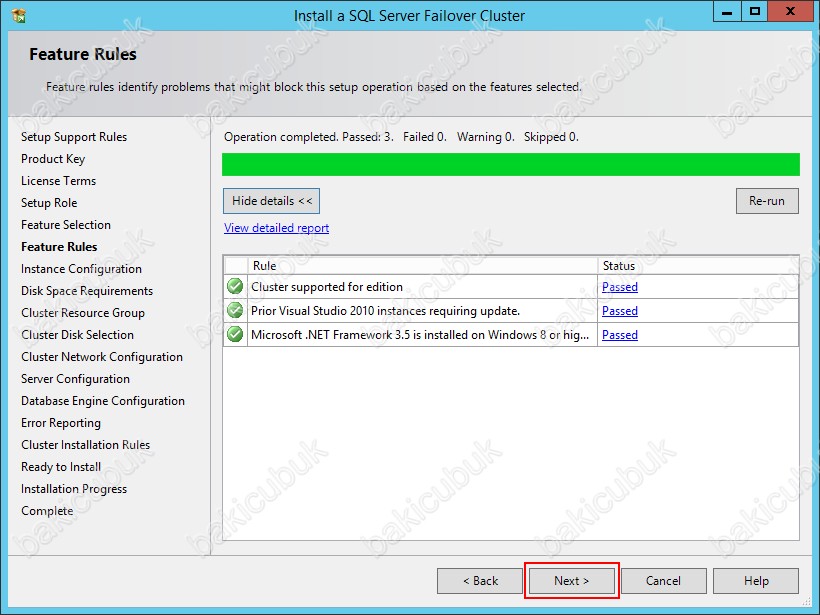Select Setup Support Rules step in sidebar

click(74, 137)
